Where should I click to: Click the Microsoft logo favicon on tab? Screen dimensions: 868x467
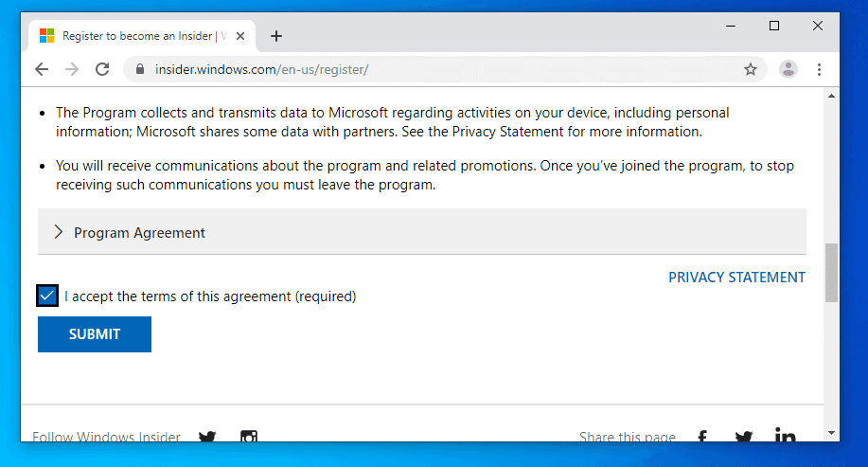[x=47, y=36]
